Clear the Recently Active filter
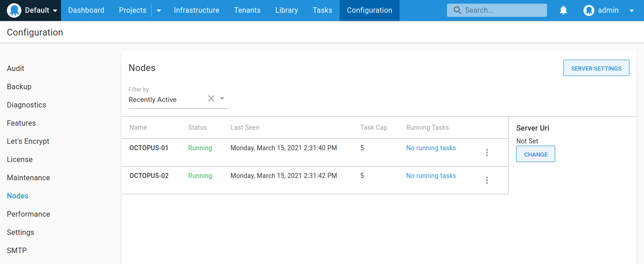 pyautogui.click(x=211, y=98)
